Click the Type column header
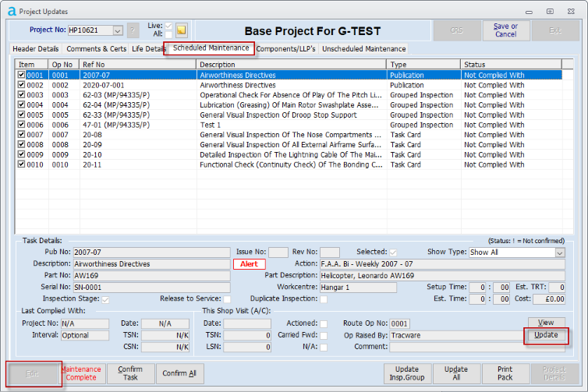 click(423, 65)
